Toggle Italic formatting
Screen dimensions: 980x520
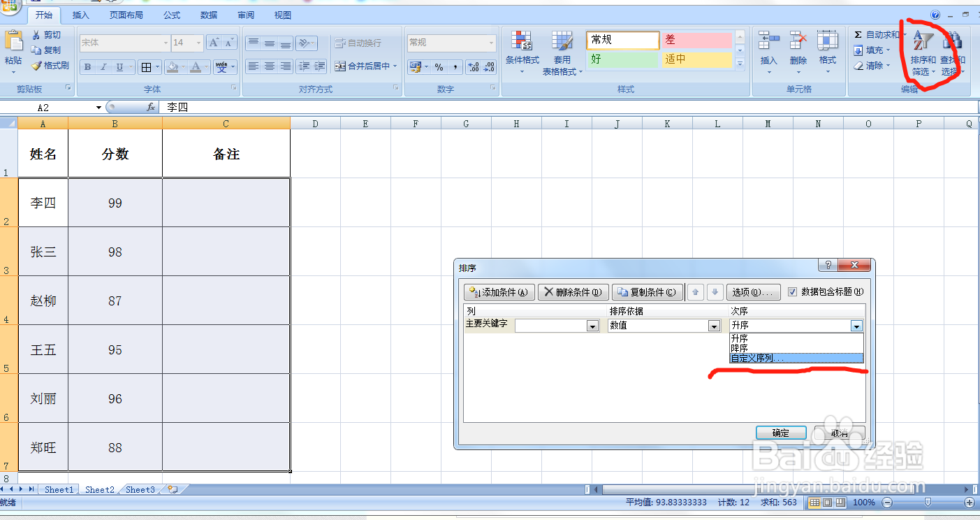coord(103,67)
